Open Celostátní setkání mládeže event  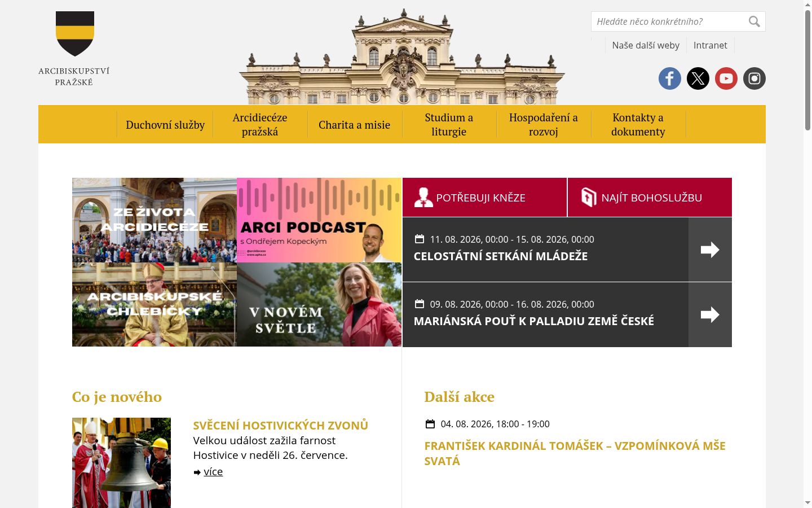501,256
